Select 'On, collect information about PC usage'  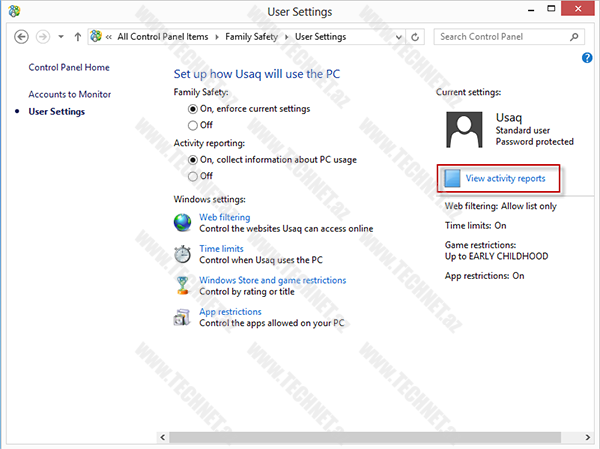coord(193,160)
